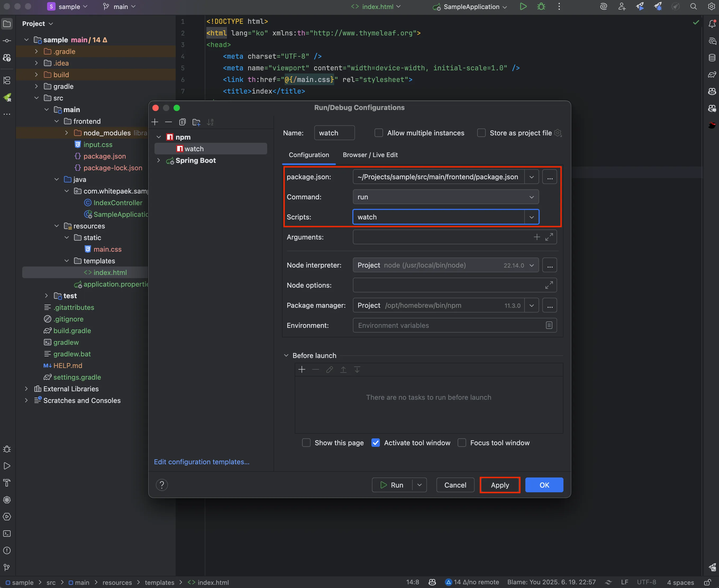Expand the Node options field
The image size is (719, 588).
[x=549, y=285]
